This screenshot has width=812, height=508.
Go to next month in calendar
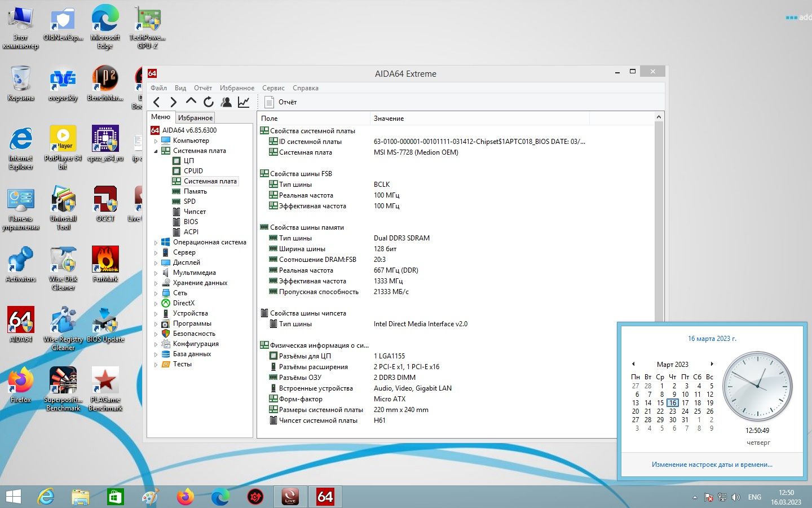tap(712, 364)
